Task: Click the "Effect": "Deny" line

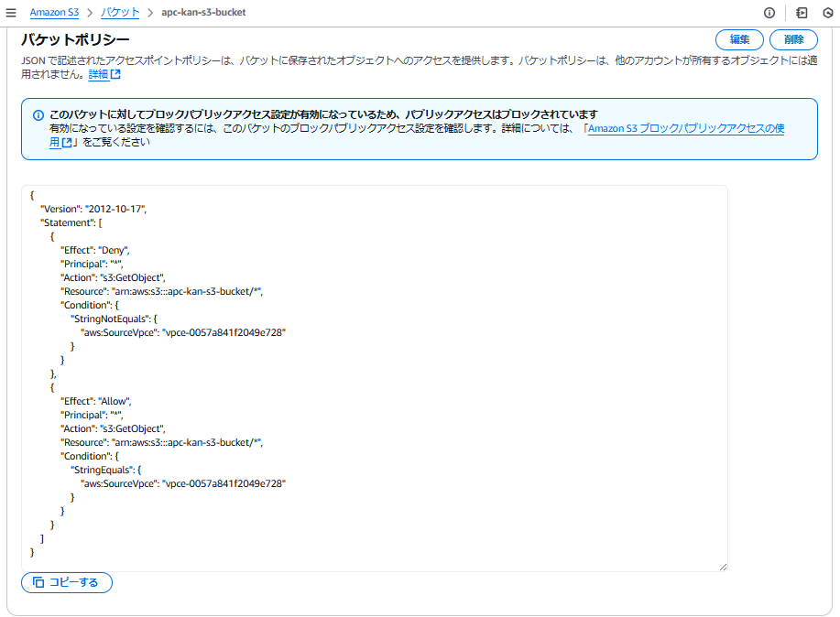Action: tap(95, 250)
